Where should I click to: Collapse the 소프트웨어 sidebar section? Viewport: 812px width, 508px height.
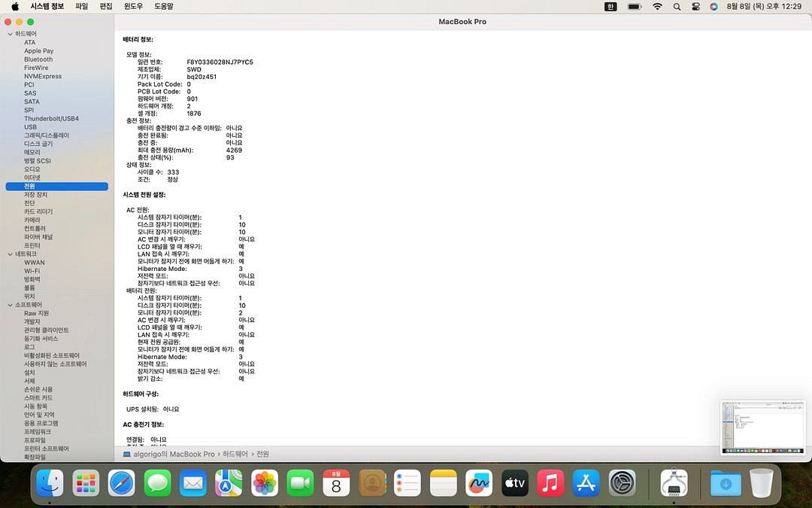tap(10, 306)
